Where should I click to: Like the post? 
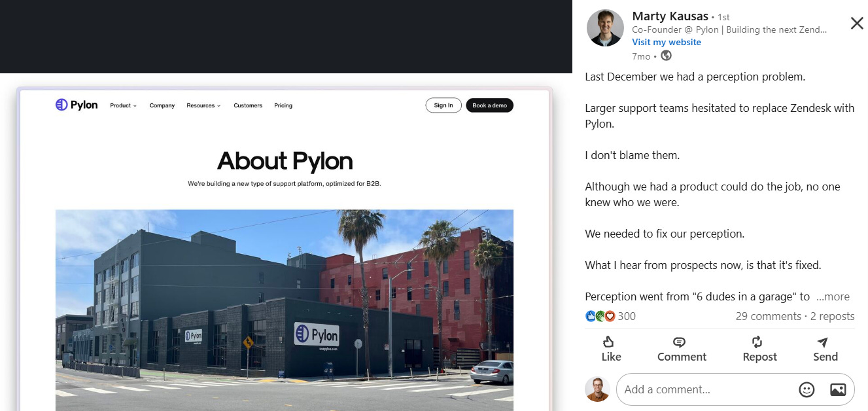611,349
